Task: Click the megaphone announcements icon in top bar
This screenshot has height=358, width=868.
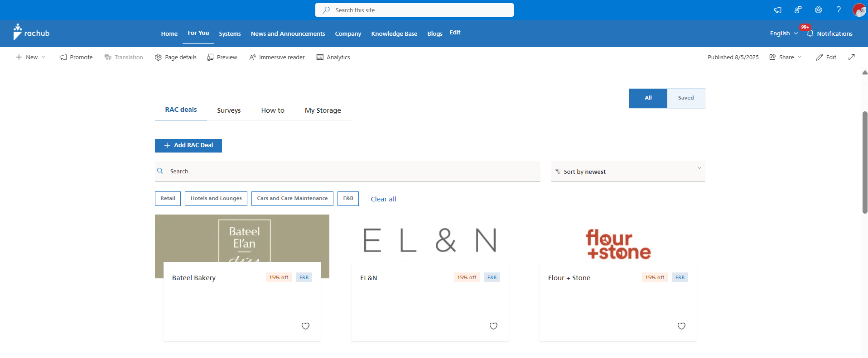Action: (778, 10)
